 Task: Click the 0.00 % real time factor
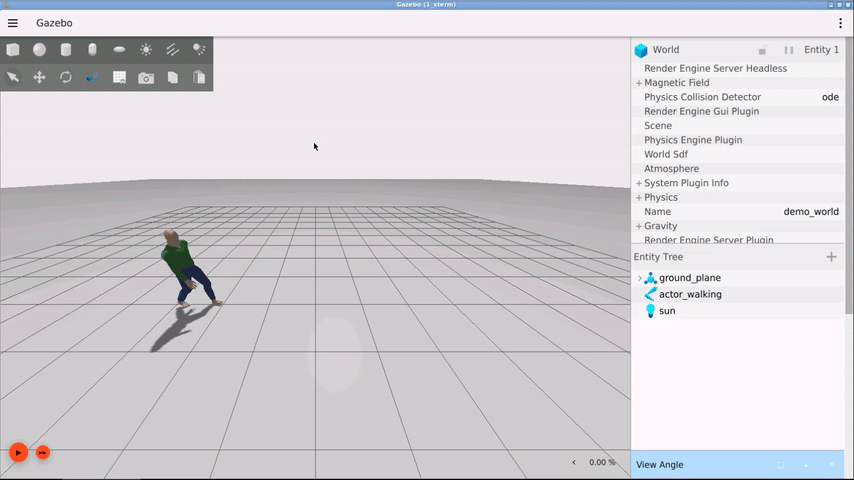[602, 462]
